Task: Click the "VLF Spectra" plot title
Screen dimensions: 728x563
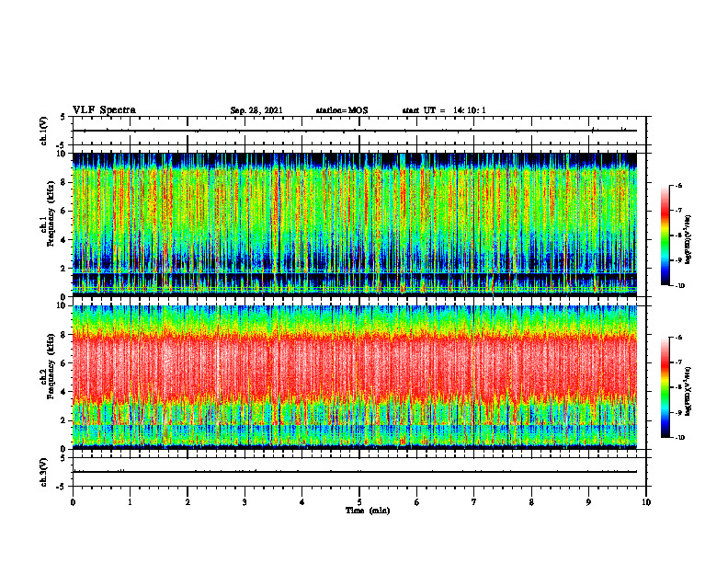Action: (x=104, y=110)
